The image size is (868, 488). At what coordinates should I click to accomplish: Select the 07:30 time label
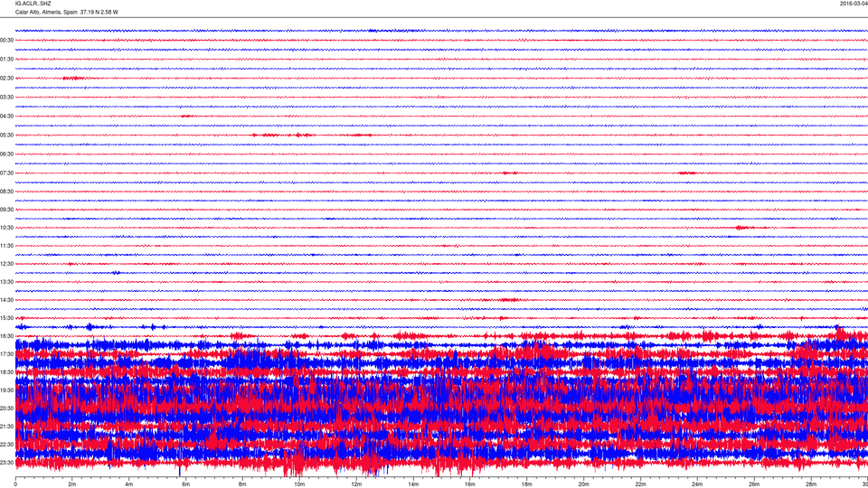[6, 174]
